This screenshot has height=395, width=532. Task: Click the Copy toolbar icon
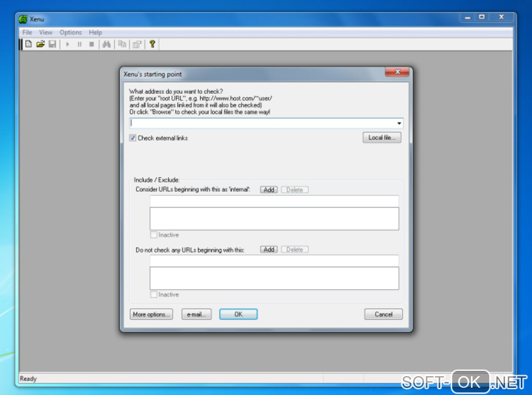click(x=122, y=44)
